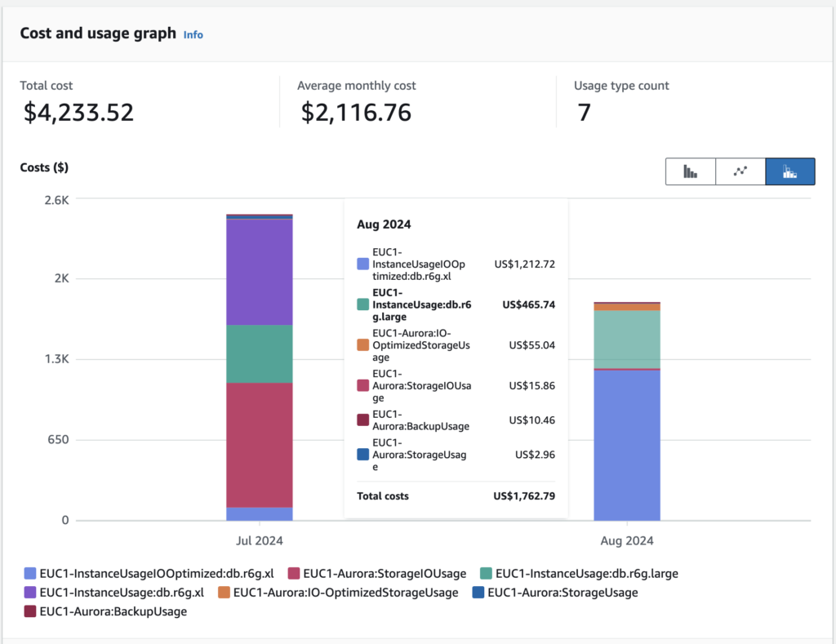
Task: Click tooltip total costs US$1,762.79
Action: coord(524,495)
